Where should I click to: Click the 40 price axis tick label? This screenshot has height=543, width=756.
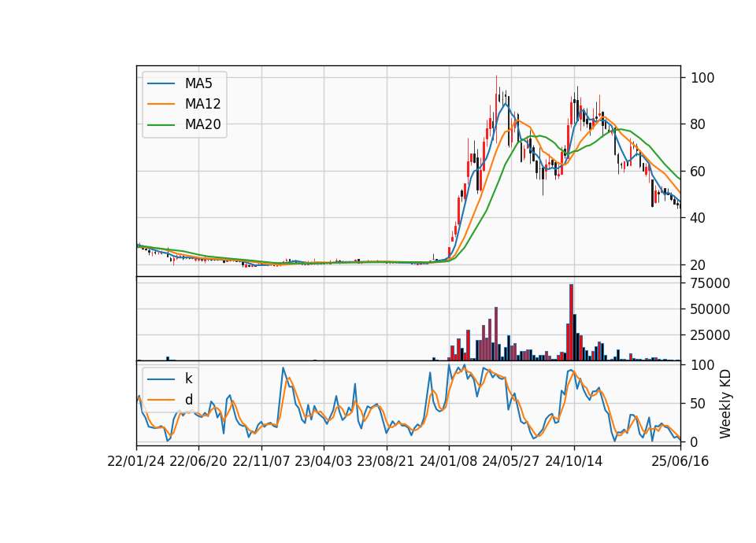click(x=698, y=218)
